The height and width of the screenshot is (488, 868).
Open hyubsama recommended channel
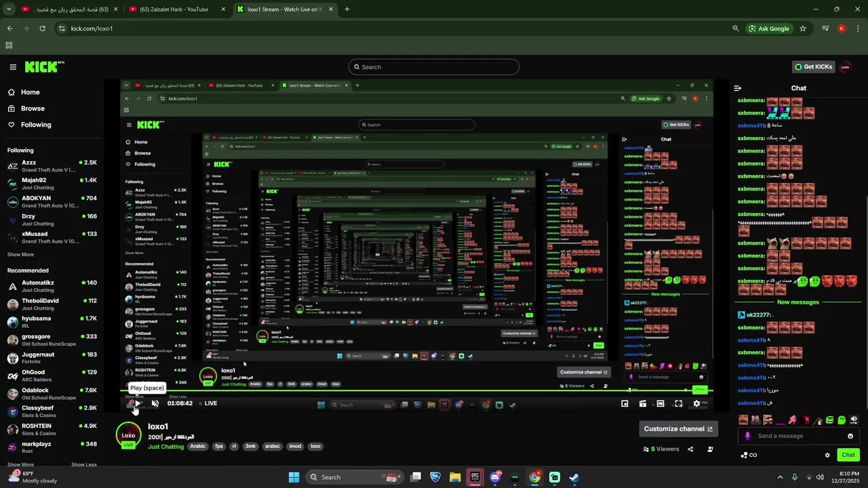click(52, 322)
